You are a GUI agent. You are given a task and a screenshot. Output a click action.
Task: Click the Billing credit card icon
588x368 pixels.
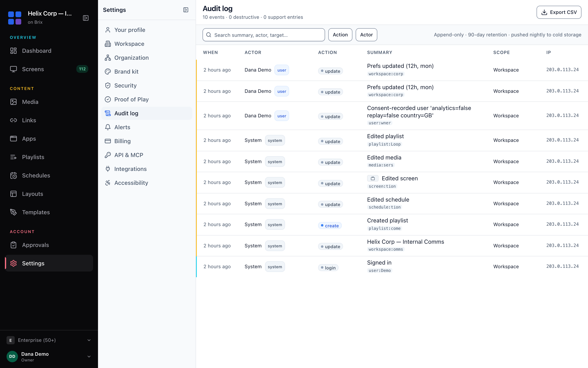108,141
